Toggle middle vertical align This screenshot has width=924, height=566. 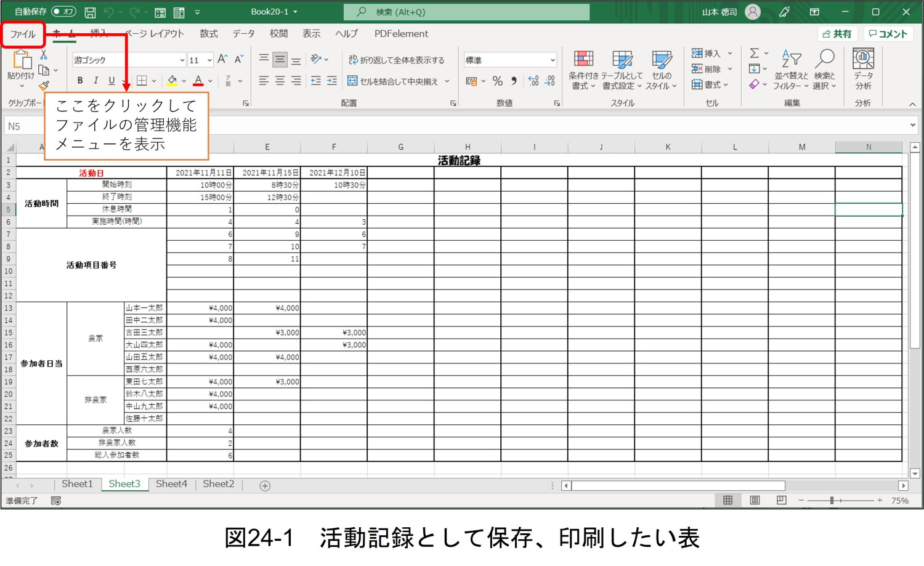tap(280, 59)
